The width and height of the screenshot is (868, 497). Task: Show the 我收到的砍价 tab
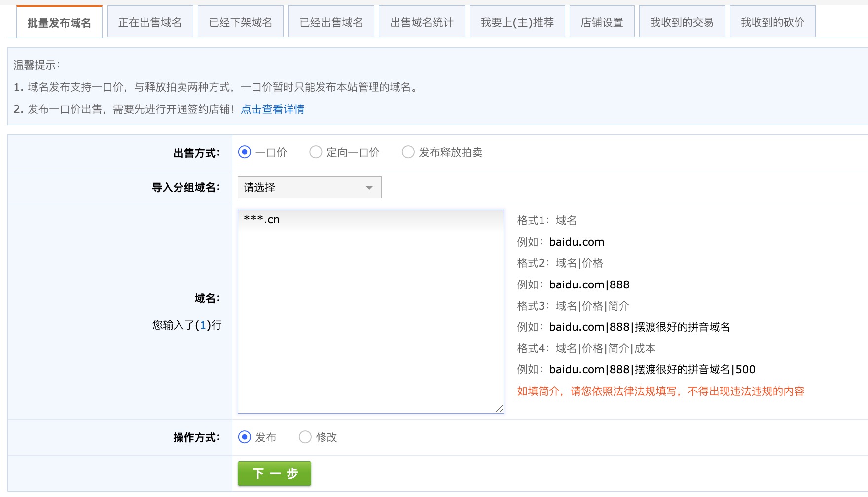click(773, 22)
